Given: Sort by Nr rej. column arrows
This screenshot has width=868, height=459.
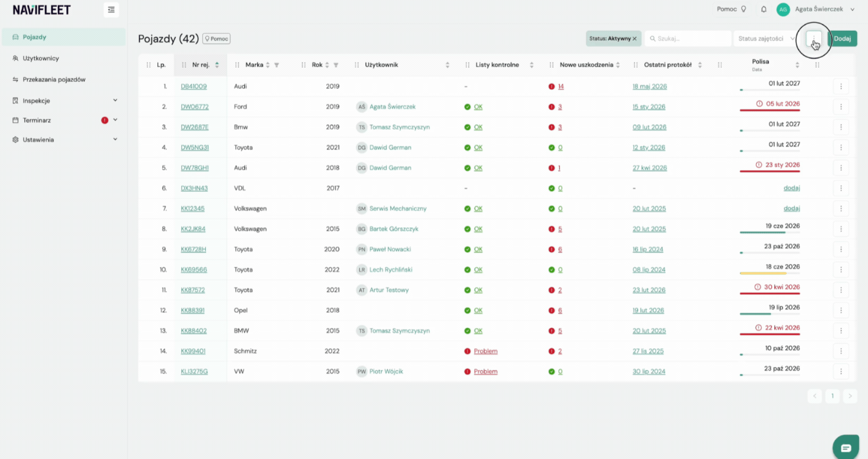Looking at the screenshot, I should click(217, 65).
